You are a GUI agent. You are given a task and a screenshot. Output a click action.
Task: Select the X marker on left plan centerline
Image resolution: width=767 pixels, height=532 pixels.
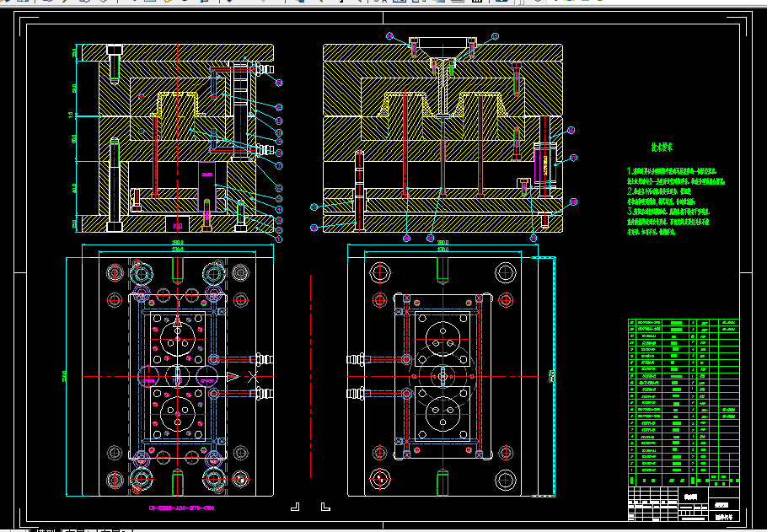(x=253, y=376)
